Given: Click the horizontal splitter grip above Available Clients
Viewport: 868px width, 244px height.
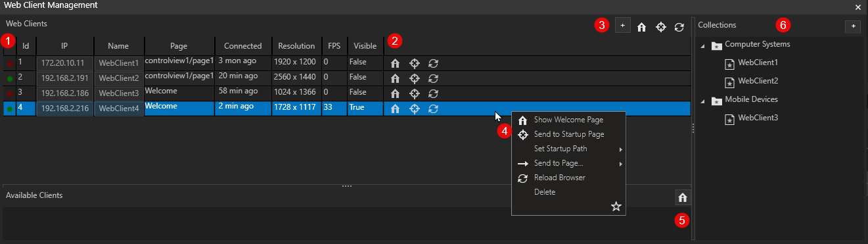Looking at the screenshot, I should pos(347,187).
